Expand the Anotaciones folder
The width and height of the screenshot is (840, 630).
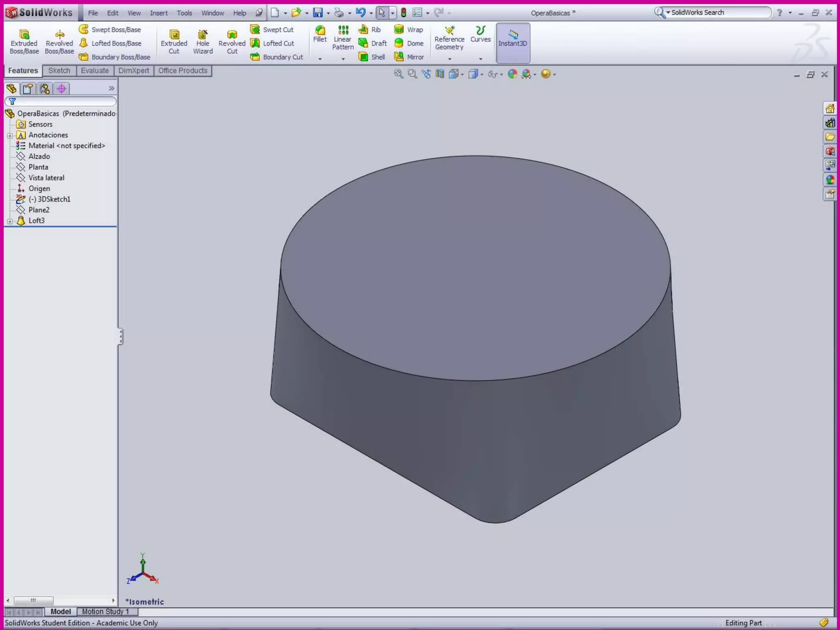coord(10,135)
